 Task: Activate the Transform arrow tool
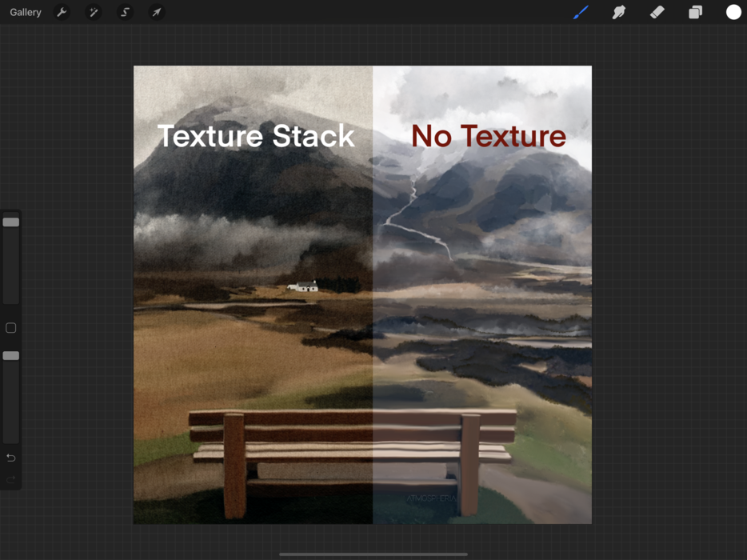pos(157,12)
